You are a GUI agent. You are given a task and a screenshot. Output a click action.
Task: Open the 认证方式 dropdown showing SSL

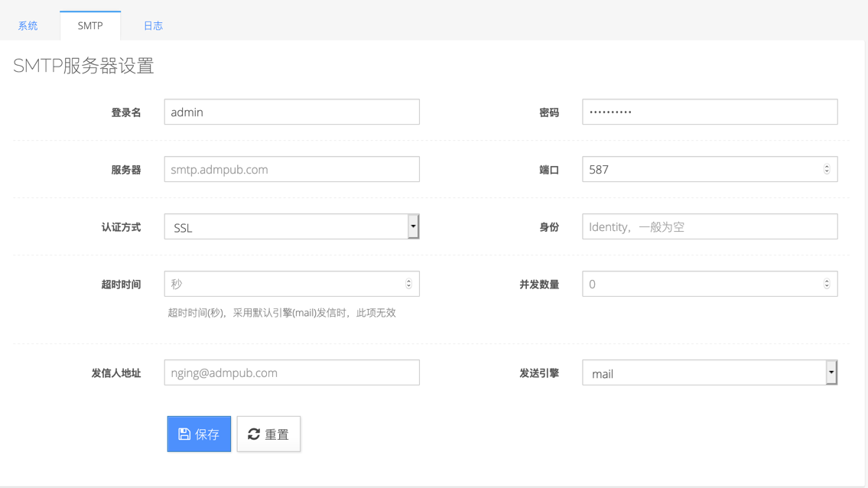click(291, 226)
